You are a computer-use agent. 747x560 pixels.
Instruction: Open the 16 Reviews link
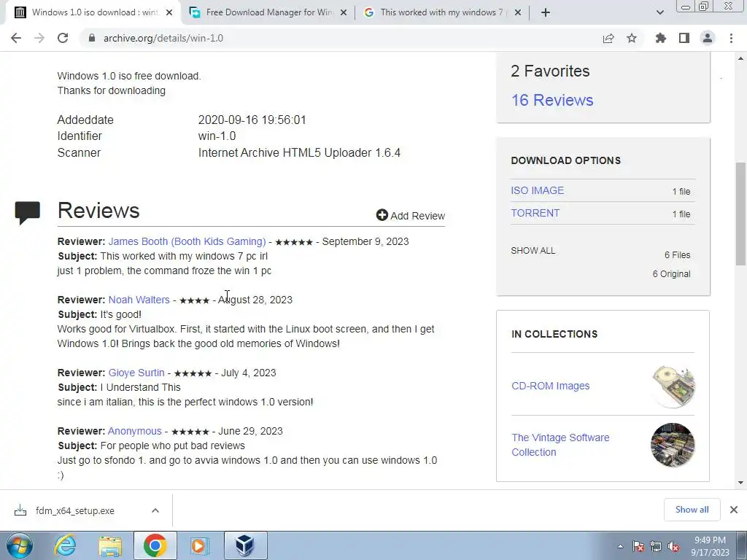coord(552,100)
